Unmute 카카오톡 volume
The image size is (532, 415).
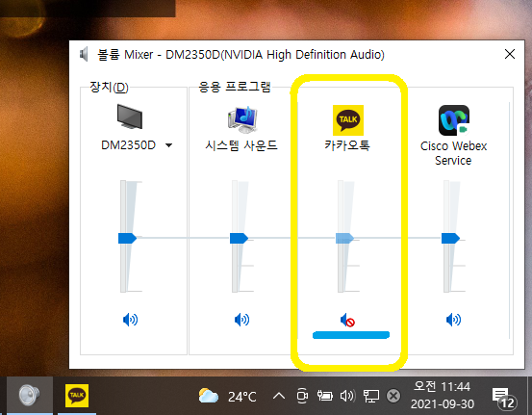point(347,320)
